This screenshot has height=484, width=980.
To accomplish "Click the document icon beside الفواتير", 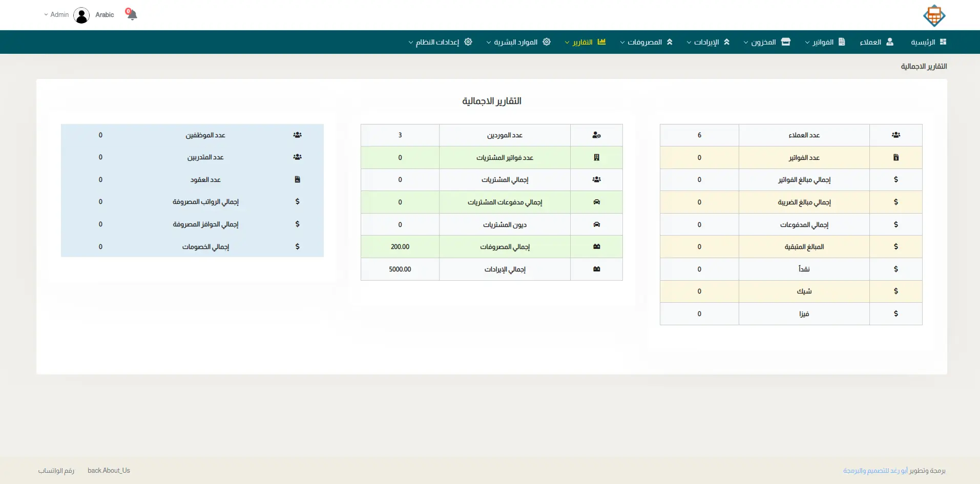I will pos(842,42).
